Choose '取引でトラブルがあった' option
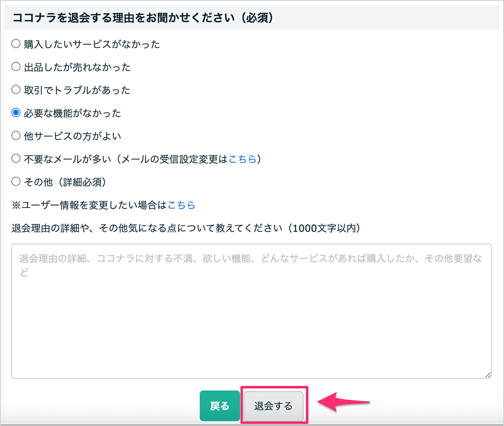The height and width of the screenshot is (426, 504). (x=16, y=90)
